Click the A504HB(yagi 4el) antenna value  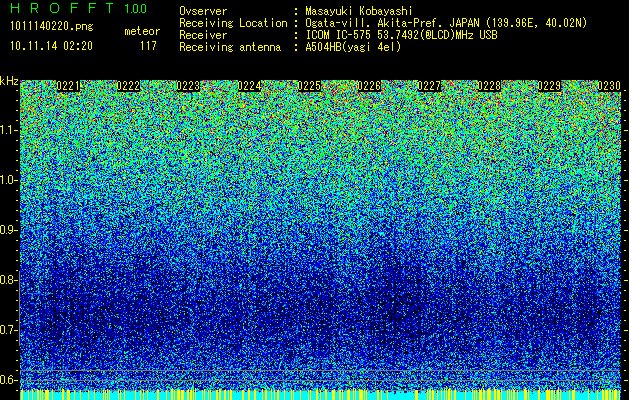(353, 47)
